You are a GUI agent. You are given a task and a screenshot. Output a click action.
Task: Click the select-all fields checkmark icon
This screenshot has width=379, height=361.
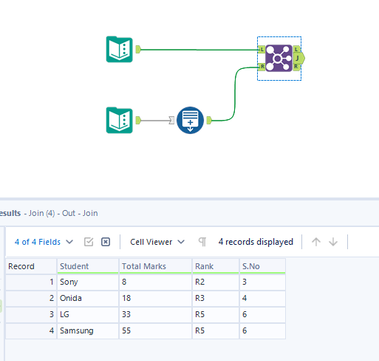tap(88, 242)
